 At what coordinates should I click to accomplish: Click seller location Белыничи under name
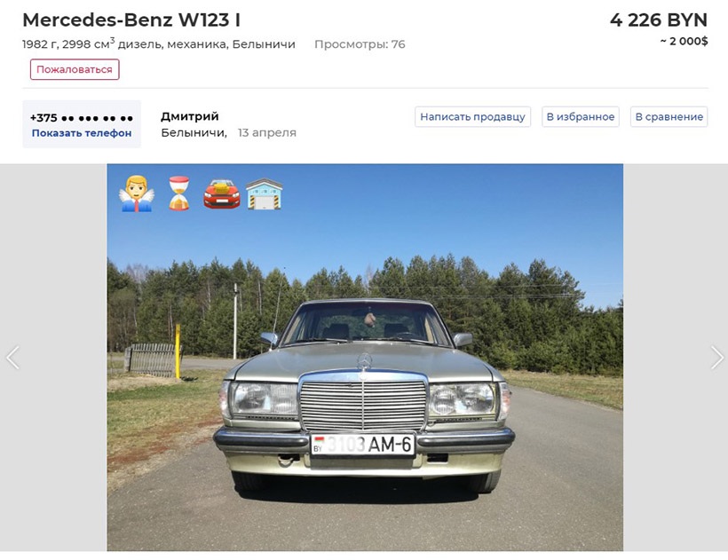click(x=194, y=133)
